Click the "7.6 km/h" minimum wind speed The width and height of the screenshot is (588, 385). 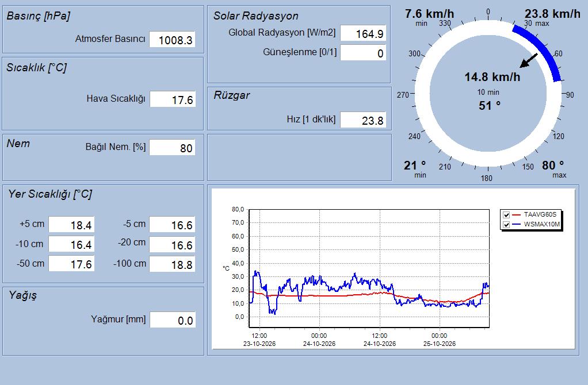[429, 14]
